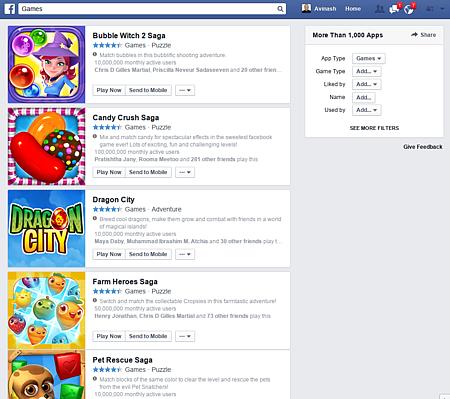Go to Home in top bar
This screenshot has width=450, height=399.
pyautogui.click(x=353, y=9)
